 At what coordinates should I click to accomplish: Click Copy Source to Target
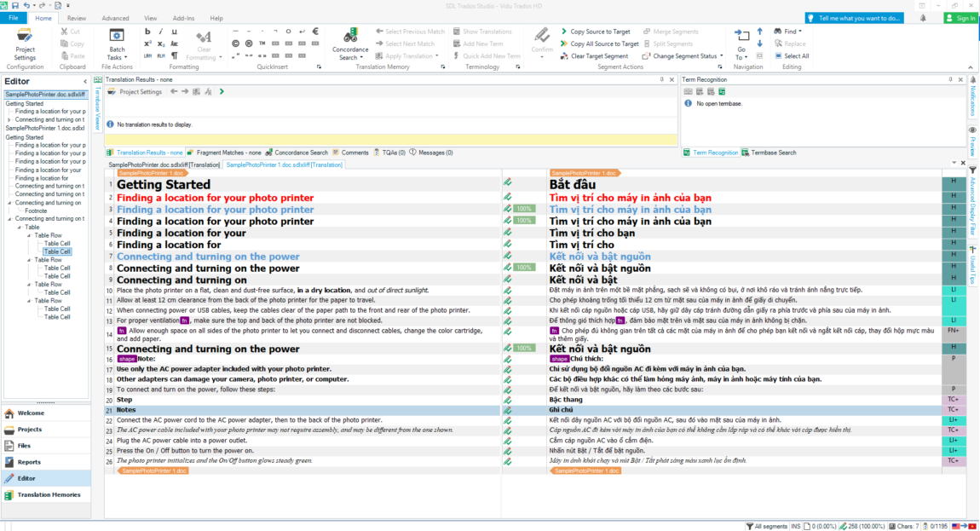coord(595,32)
